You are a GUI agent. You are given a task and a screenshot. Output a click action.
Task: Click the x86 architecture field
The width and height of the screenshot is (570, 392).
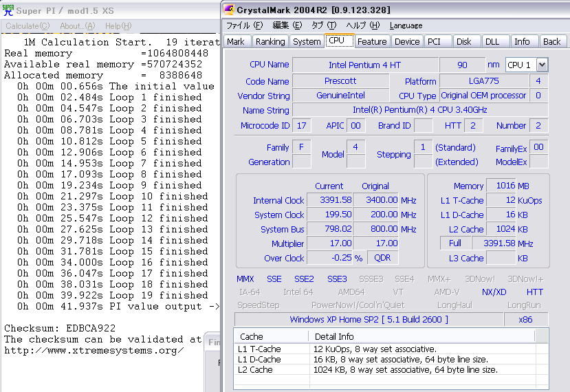pyautogui.click(x=525, y=320)
